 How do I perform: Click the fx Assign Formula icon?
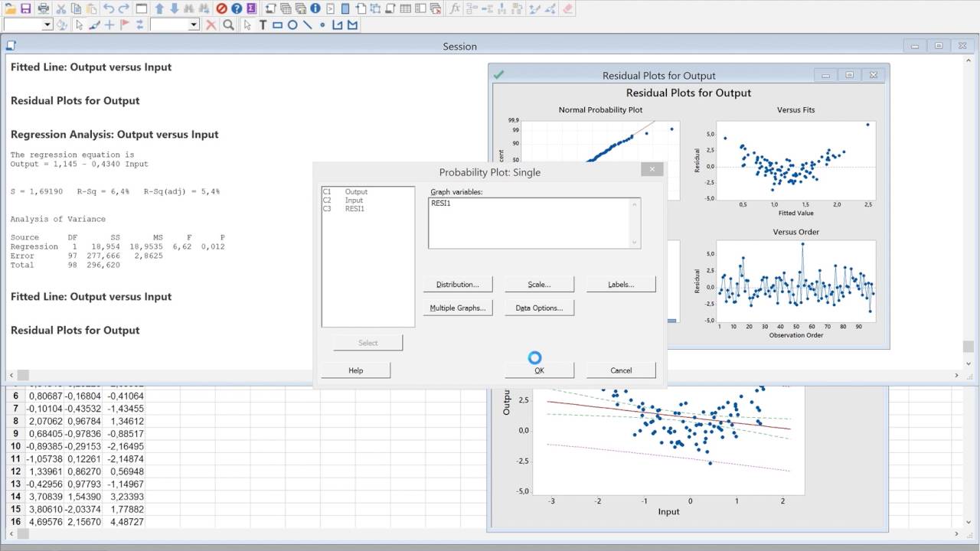454,8
